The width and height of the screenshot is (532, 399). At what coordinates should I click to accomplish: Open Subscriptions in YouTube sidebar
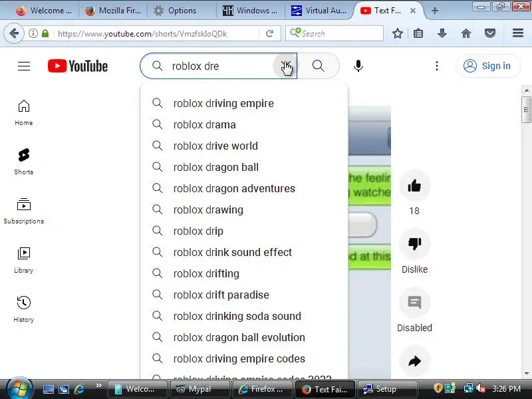24,211
